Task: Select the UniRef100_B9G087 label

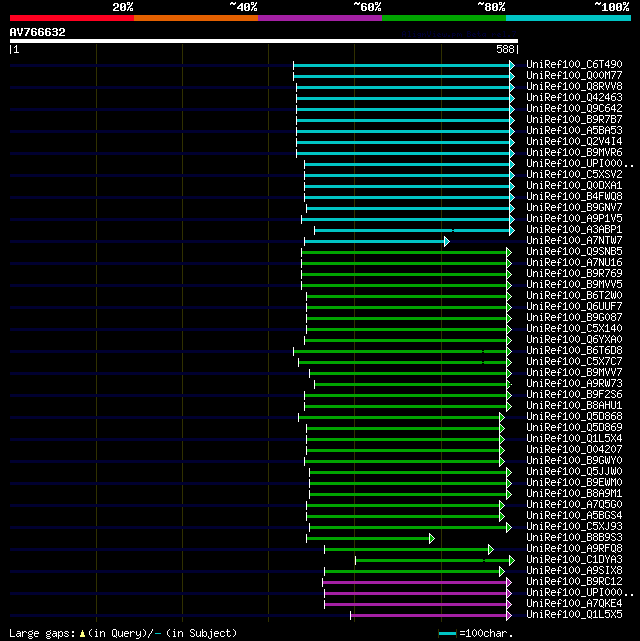Action: 574,318
